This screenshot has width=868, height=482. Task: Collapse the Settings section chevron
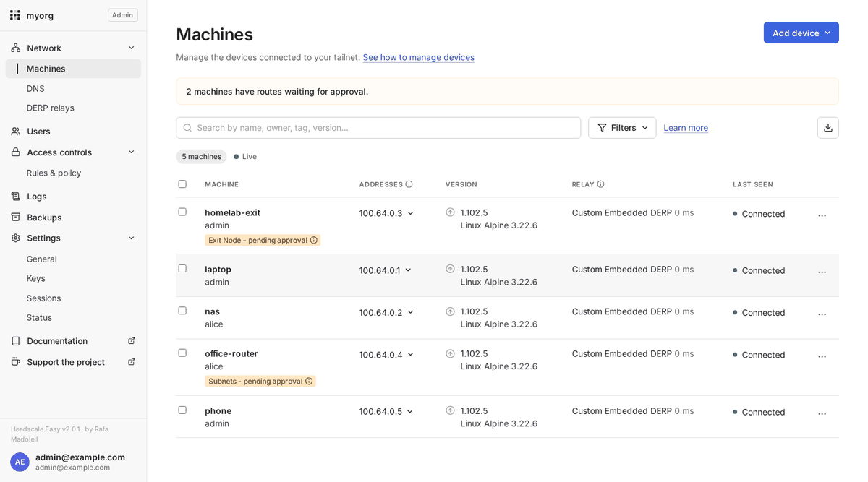[132, 238]
